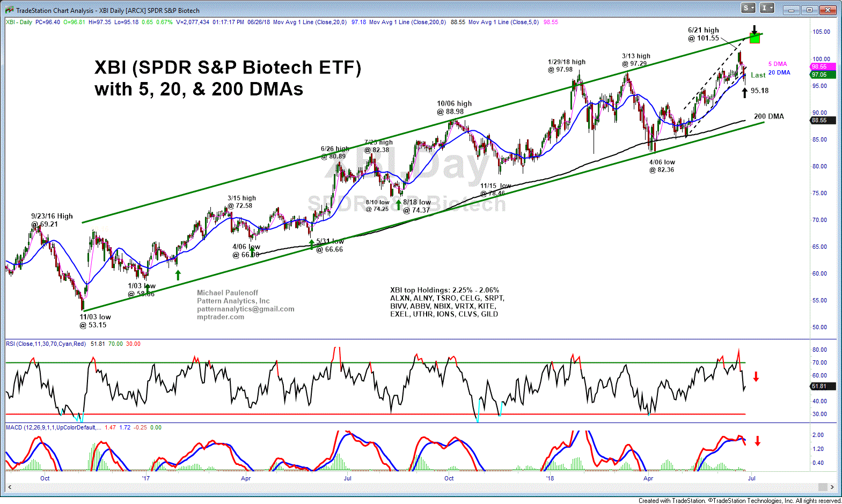842x504 pixels.
Task: Click the 'Hi=97.35' value in status line
Action: [x=100, y=23]
